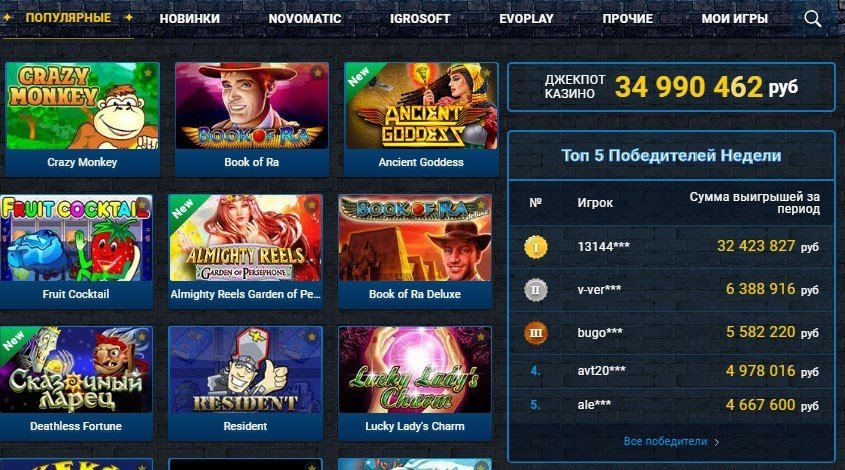Viewport: 845px width, 470px height.
Task: Open the Мои игры tab
Action: [x=735, y=18]
